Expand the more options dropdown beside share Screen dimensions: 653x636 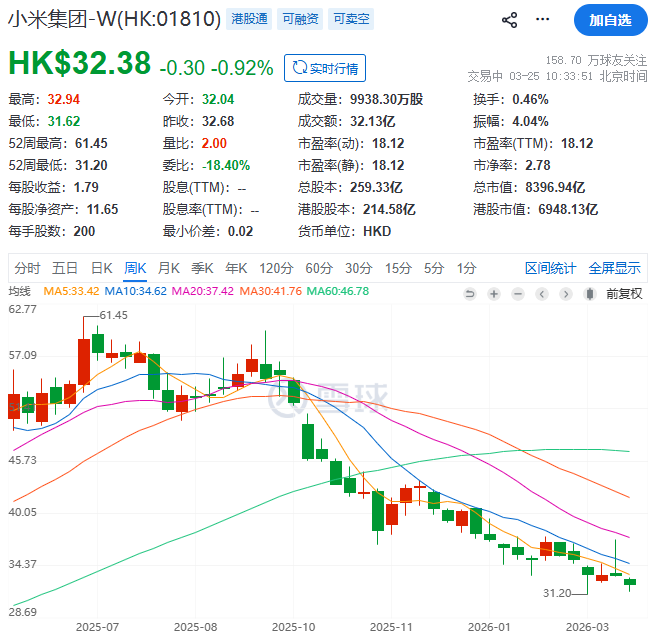(543, 20)
